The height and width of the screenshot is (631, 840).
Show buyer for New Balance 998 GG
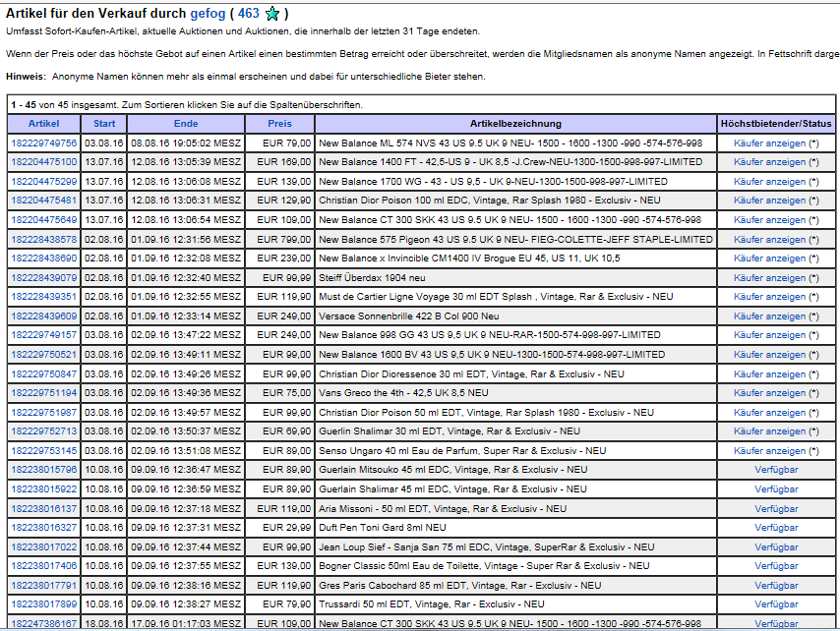(770, 335)
